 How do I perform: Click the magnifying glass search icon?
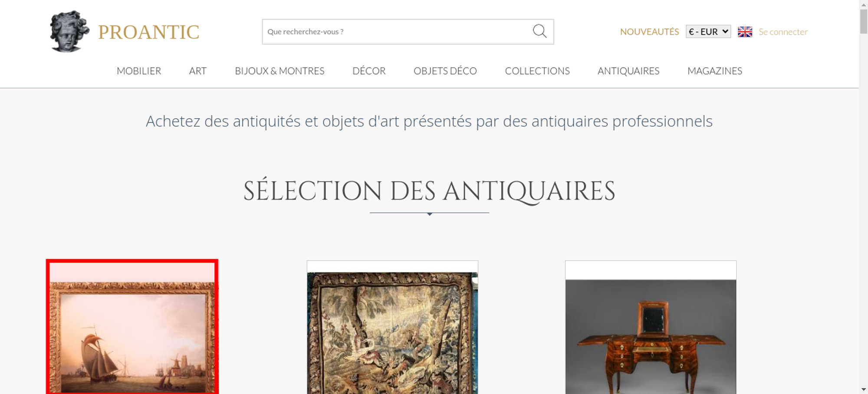click(539, 31)
